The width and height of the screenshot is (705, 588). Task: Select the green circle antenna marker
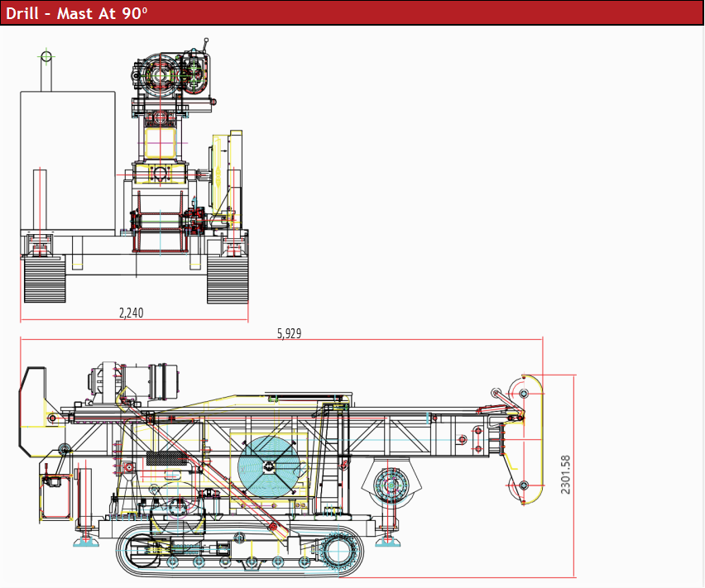[x=45, y=56]
